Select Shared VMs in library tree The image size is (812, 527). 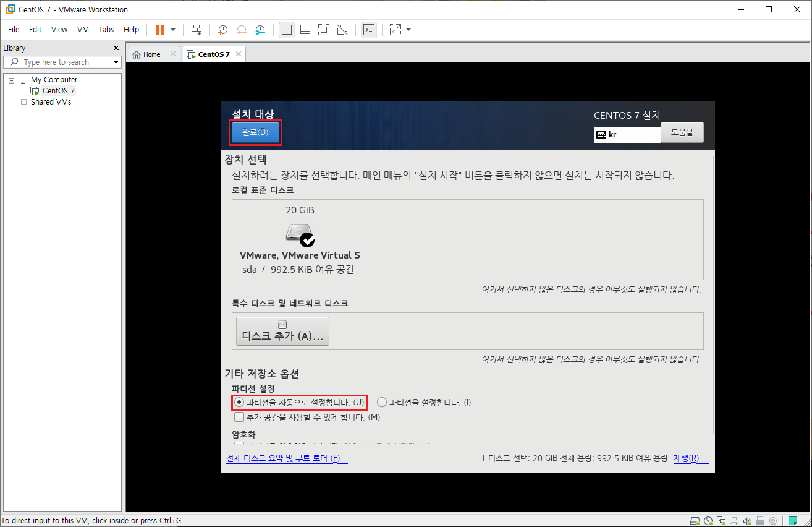click(x=51, y=102)
